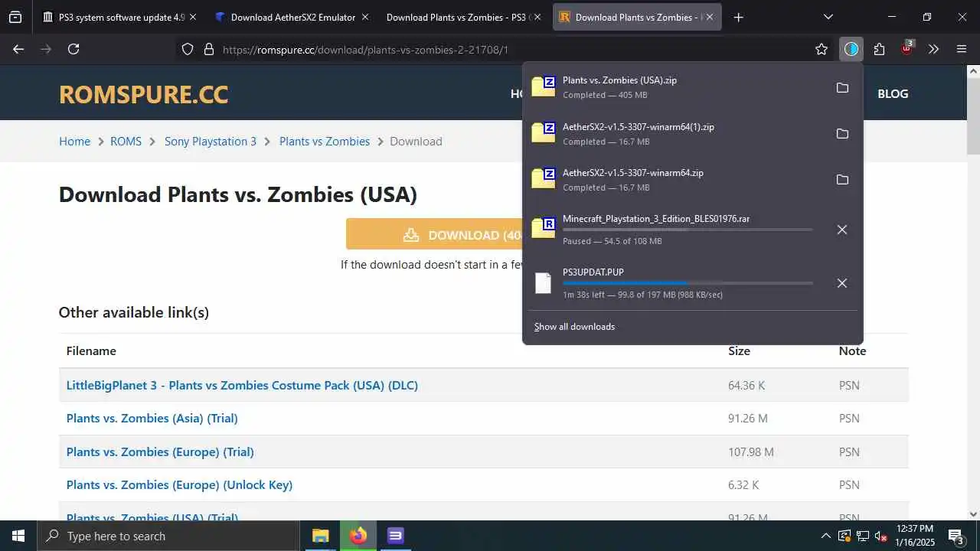Open LittleBigPlanet 3 Costume Pack DLC link
980x551 pixels.
tap(242, 385)
